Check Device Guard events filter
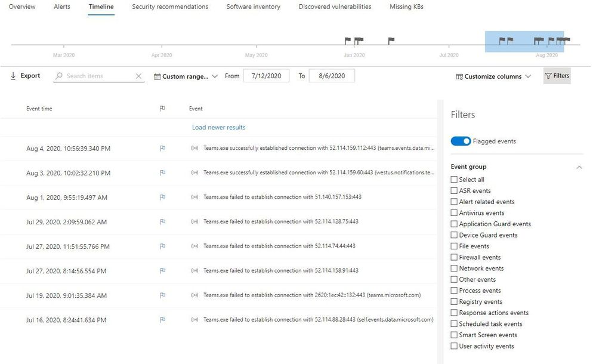 coord(454,235)
